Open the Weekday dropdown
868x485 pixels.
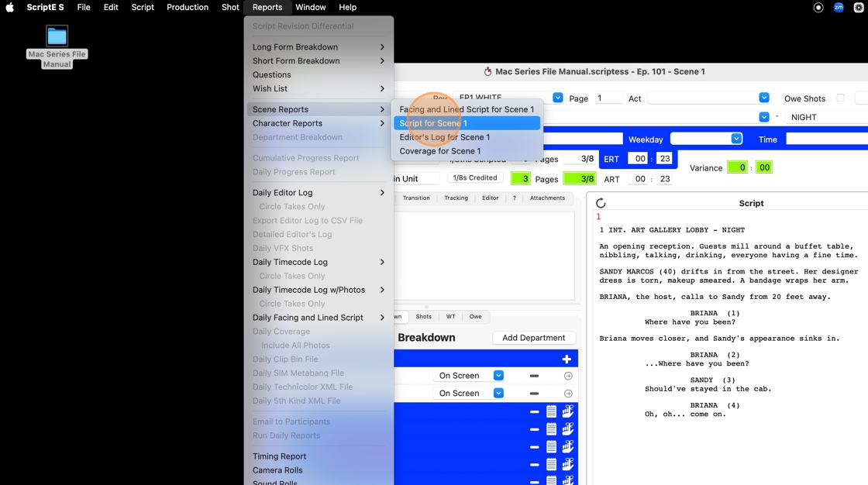pos(736,139)
